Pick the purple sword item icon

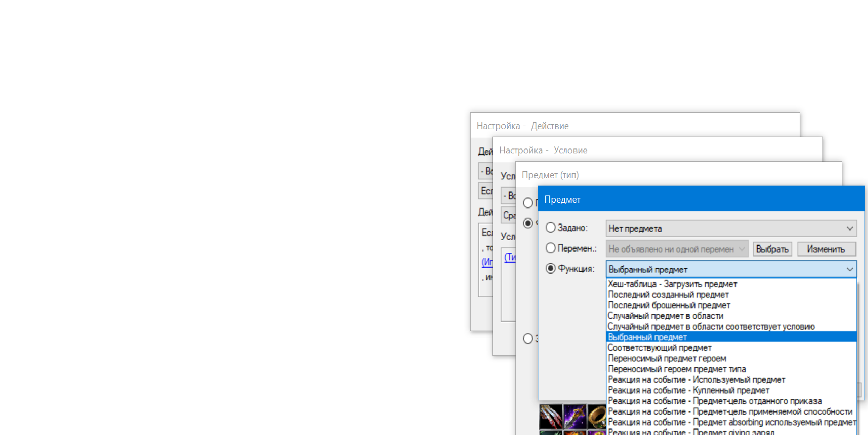coord(575,416)
